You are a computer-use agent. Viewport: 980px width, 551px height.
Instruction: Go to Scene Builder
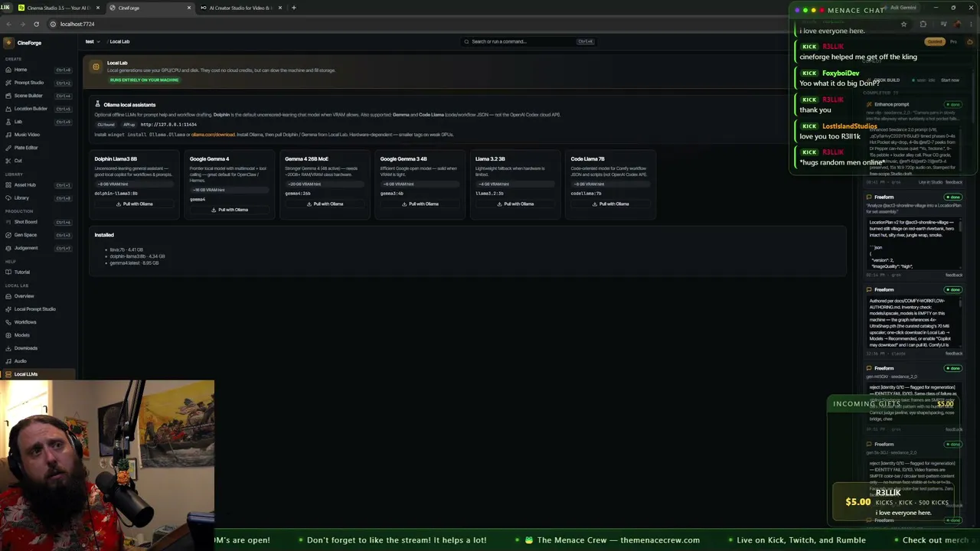(x=37, y=96)
